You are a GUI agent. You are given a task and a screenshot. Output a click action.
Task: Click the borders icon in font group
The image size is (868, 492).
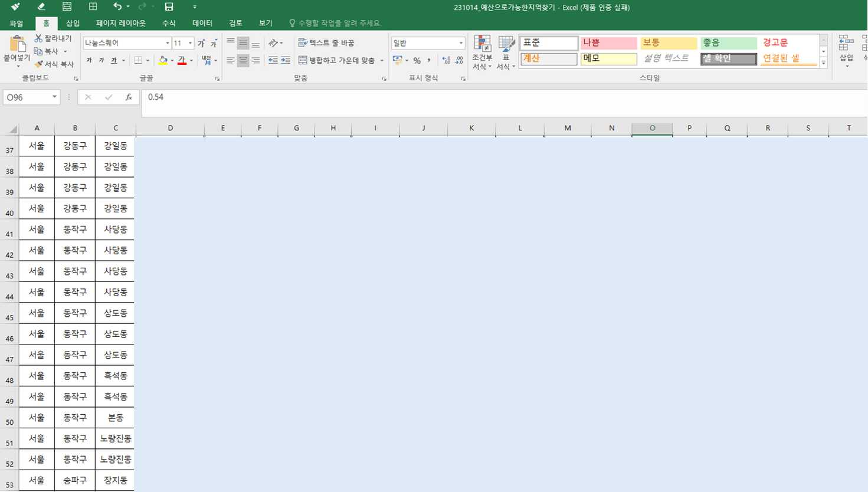[138, 60]
